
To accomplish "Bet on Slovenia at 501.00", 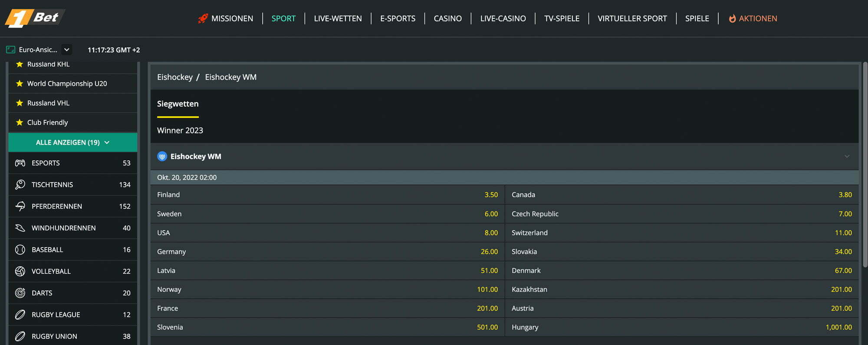I will [x=327, y=327].
